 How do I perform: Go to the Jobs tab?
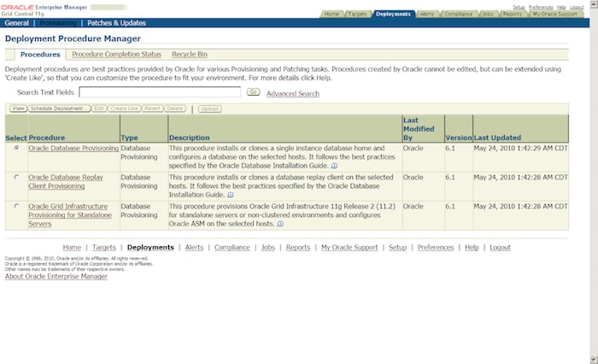pyautogui.click(x=488, y=15)
